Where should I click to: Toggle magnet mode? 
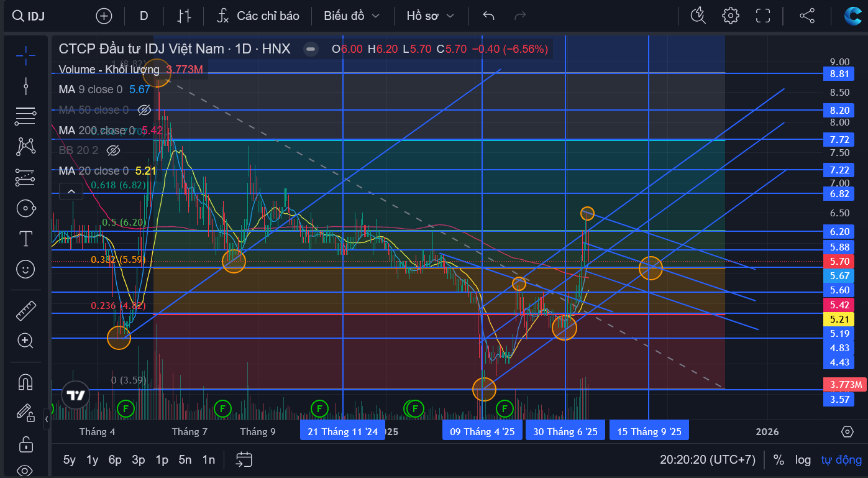(x=25, y=382)
